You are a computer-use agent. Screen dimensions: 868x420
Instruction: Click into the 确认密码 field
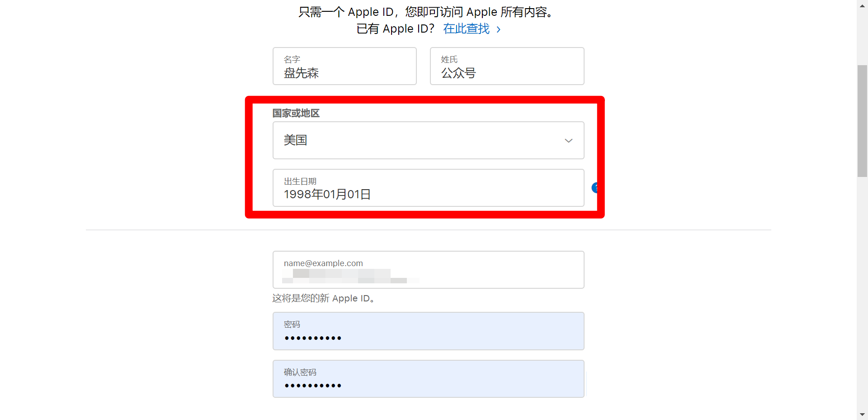click(428, 379)
